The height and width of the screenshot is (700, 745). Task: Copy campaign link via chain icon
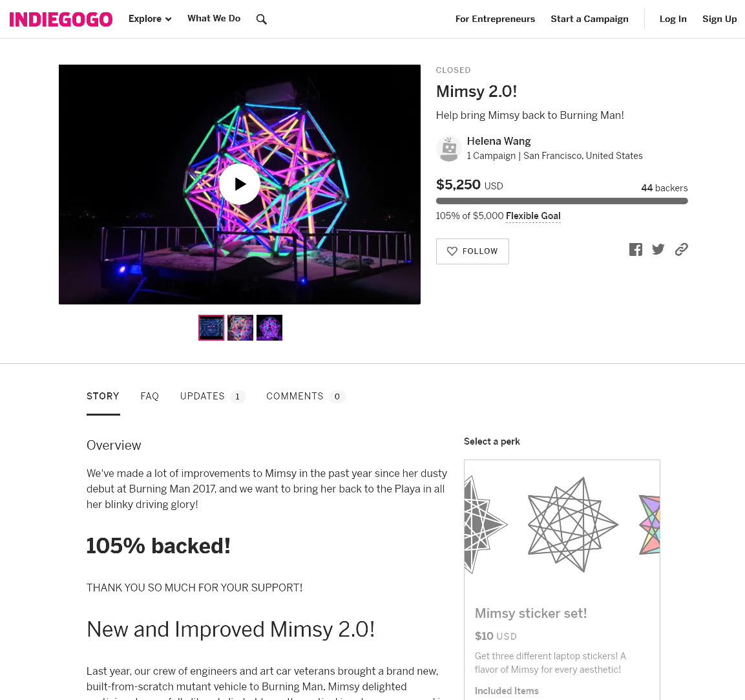[681, 249]
